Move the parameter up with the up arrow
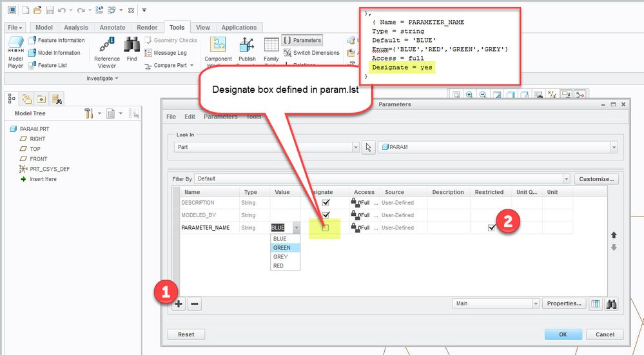 coord(614,235)
